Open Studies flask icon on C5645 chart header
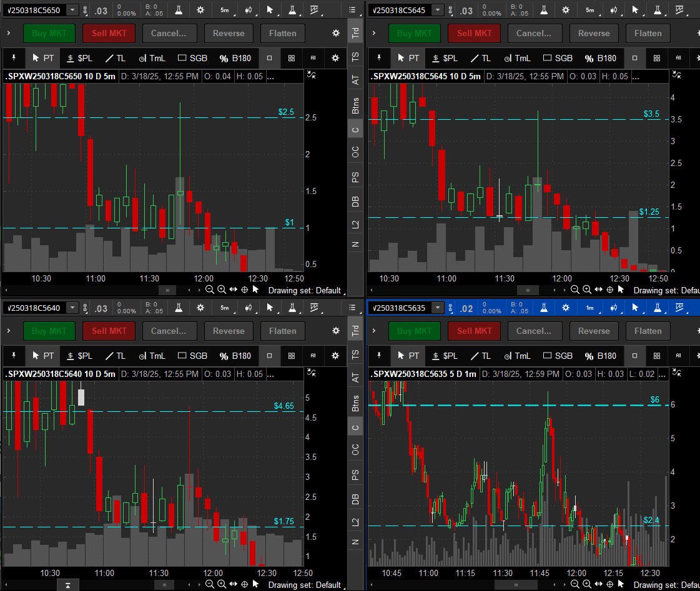Image resolution: width=700 pixels, height=591 pixels. pos(544,10)
